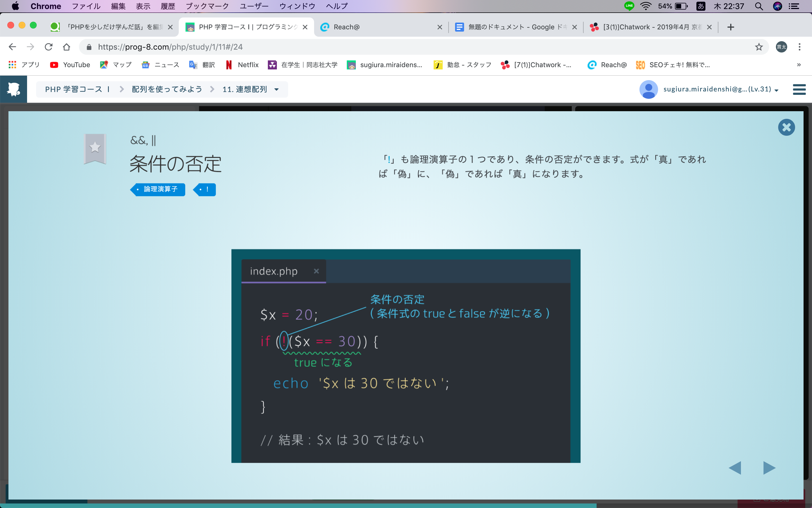812x508 pixels.
Task: Click the address bar URL
Action: [x=171, y=47]
